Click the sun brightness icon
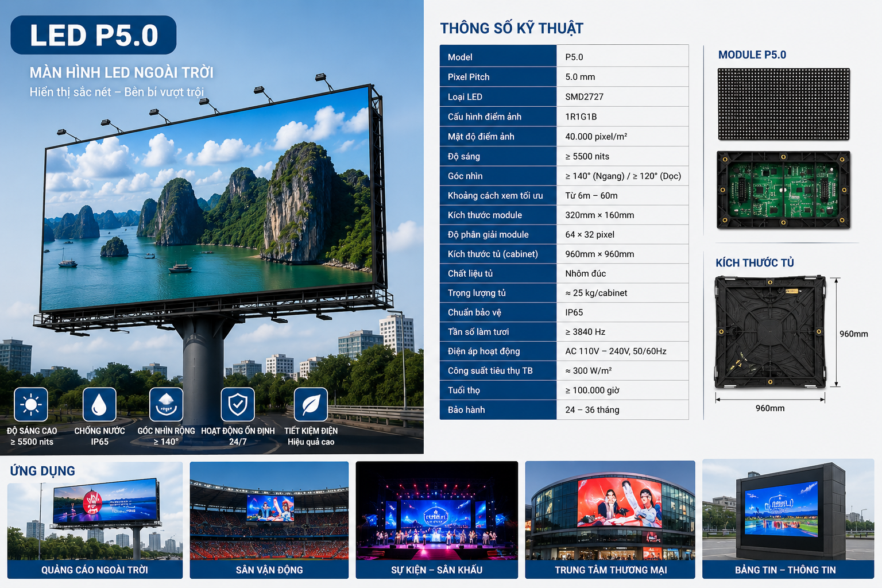 tap(31, 404)
